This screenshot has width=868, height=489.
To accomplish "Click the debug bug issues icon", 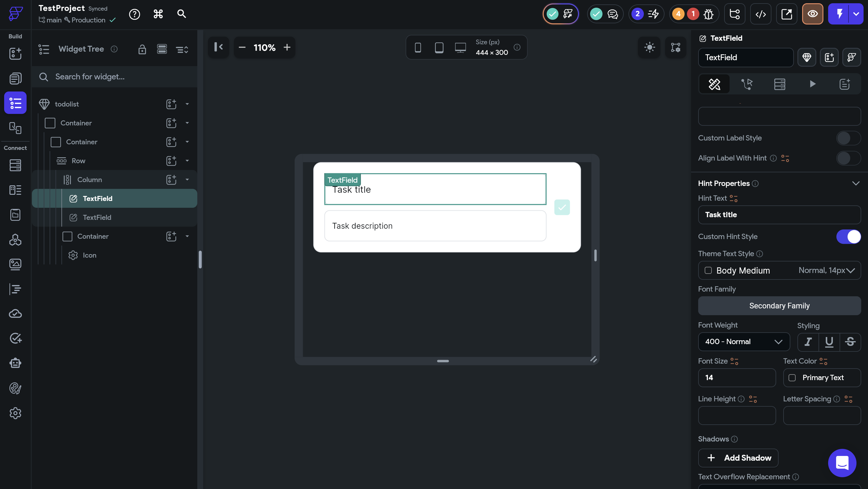I will (x=709, y=14).
